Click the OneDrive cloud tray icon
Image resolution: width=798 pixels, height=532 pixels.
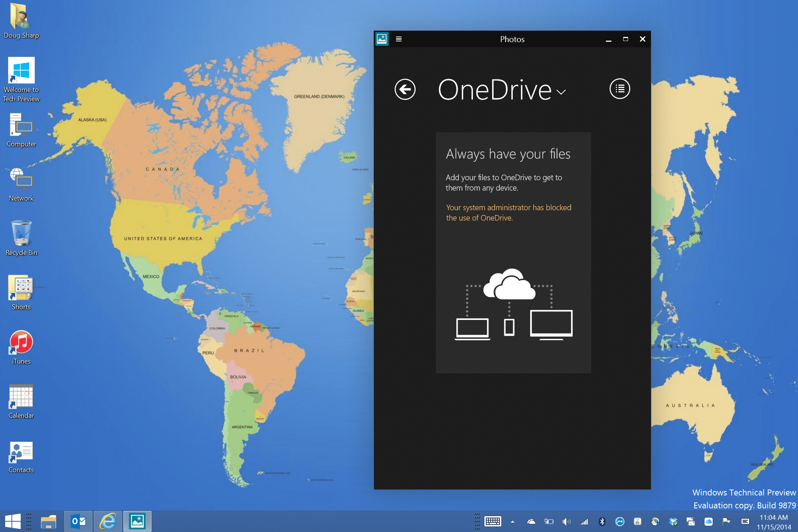click(531, 522)
